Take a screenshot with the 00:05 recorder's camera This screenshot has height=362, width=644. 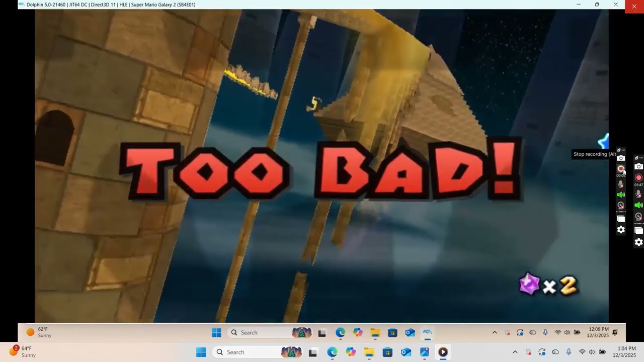coord(621,158)
